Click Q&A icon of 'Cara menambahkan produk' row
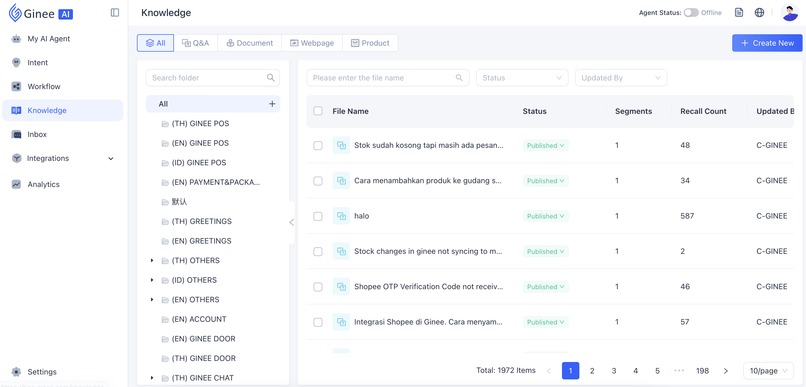This screenshot has width=806, height=387. click(341, 181)
